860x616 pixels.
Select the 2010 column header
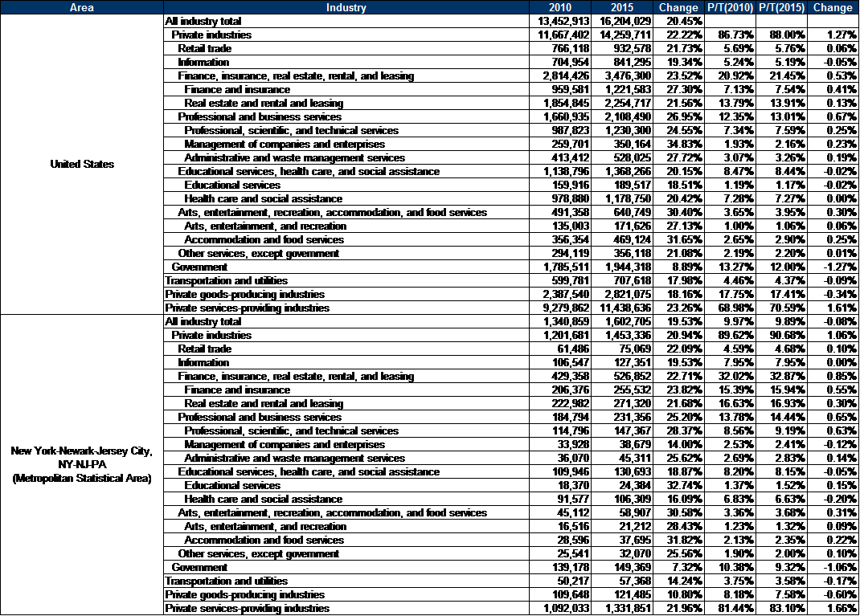point(560,7)
